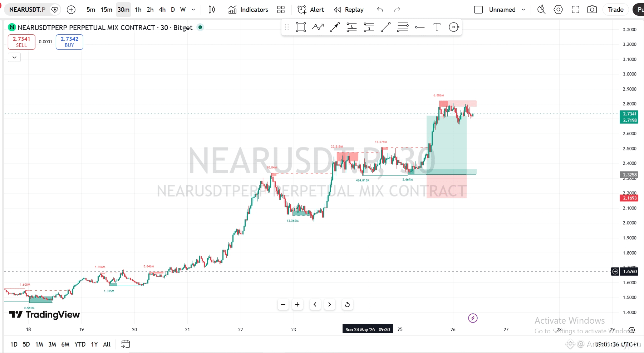This screenshot has width=644, height=353.
Task: Click the TradingView logo
Action: coord(44,315)
